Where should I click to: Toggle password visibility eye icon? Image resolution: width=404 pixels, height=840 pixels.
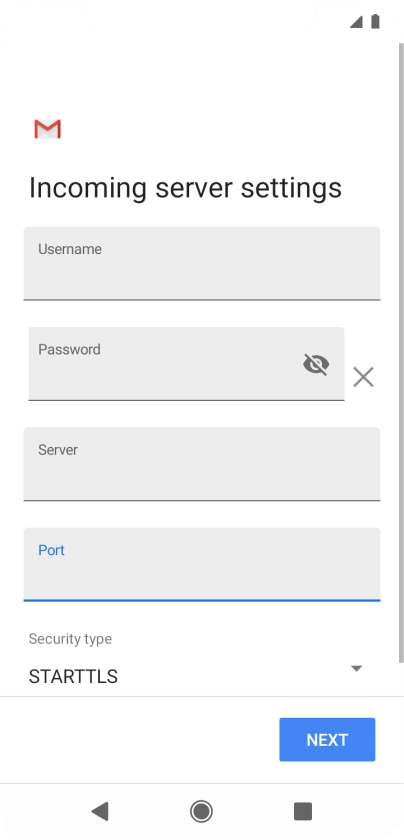(x=316, y=364)
